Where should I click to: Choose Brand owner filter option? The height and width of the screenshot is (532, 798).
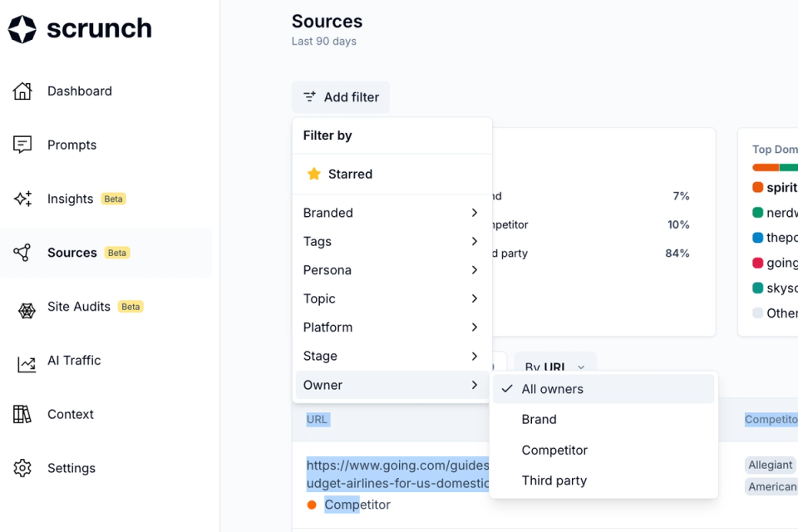[539, 420]
